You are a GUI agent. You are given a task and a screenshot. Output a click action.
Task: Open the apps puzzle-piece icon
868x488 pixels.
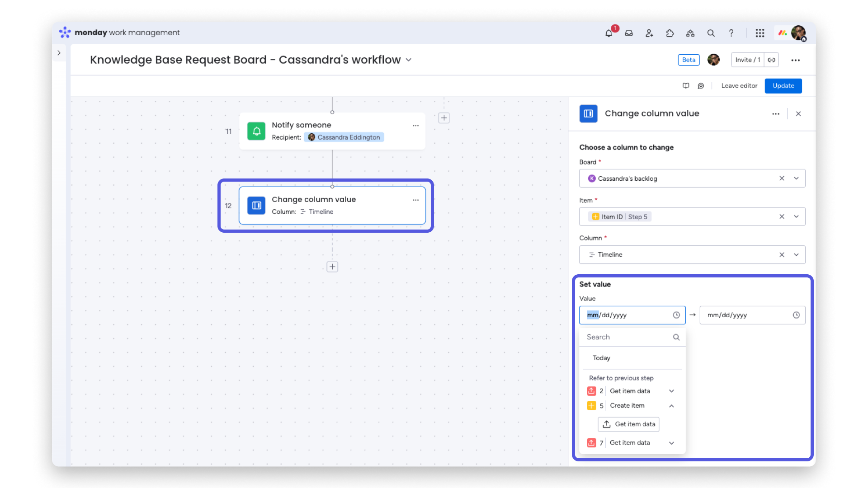pos(670,33)
